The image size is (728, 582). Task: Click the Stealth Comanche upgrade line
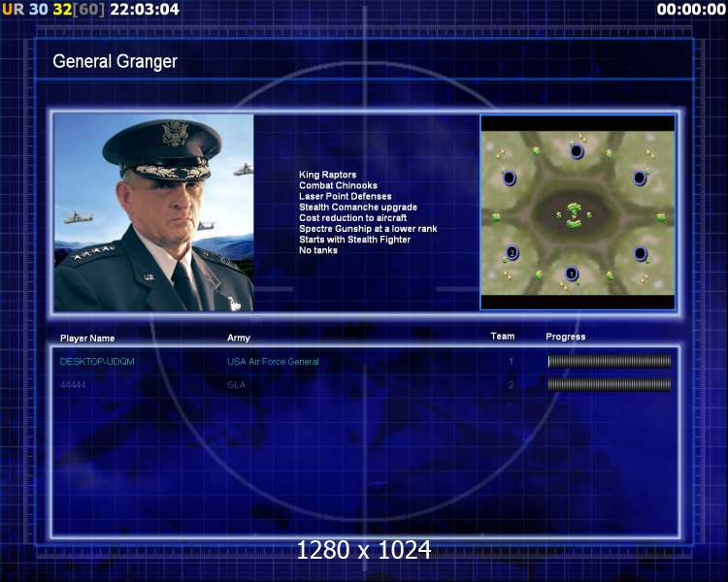click(x=358, y=207)
